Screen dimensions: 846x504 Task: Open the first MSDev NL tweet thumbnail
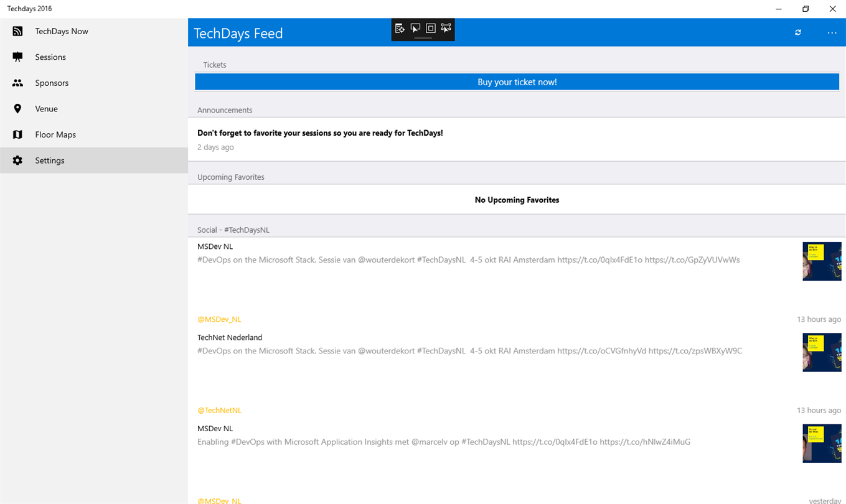pos(822,261)
